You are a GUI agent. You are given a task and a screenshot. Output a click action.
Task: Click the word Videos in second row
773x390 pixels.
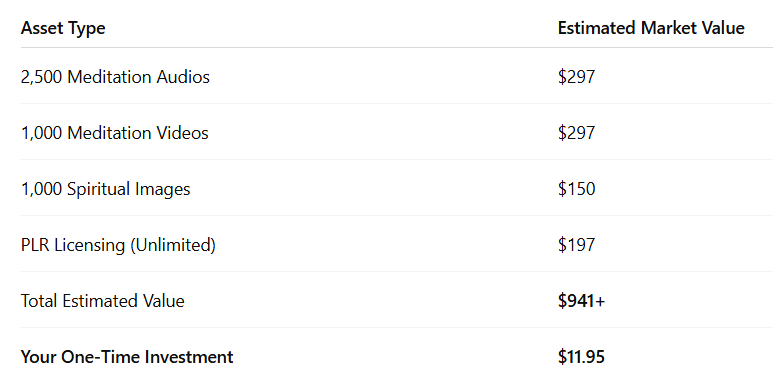pos(182,133)
